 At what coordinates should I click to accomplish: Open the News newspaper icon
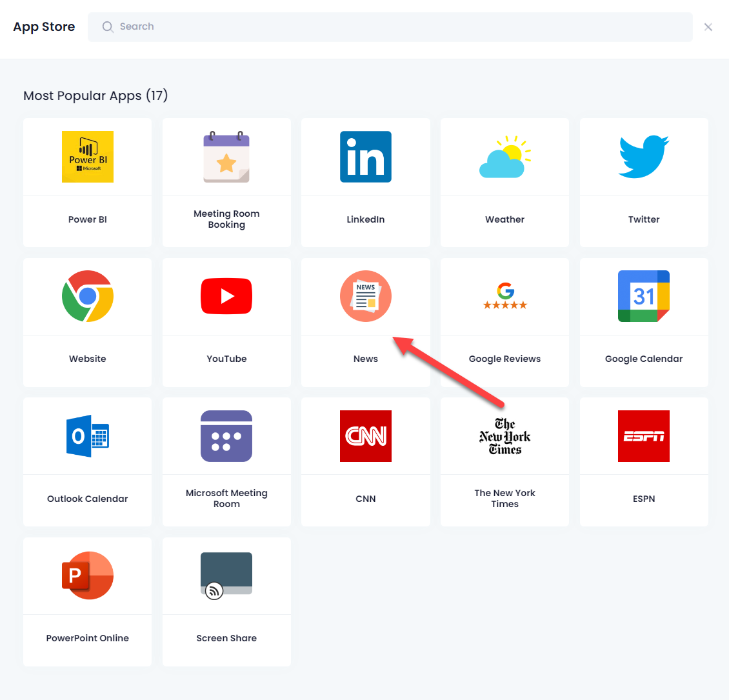click(365, 296)
